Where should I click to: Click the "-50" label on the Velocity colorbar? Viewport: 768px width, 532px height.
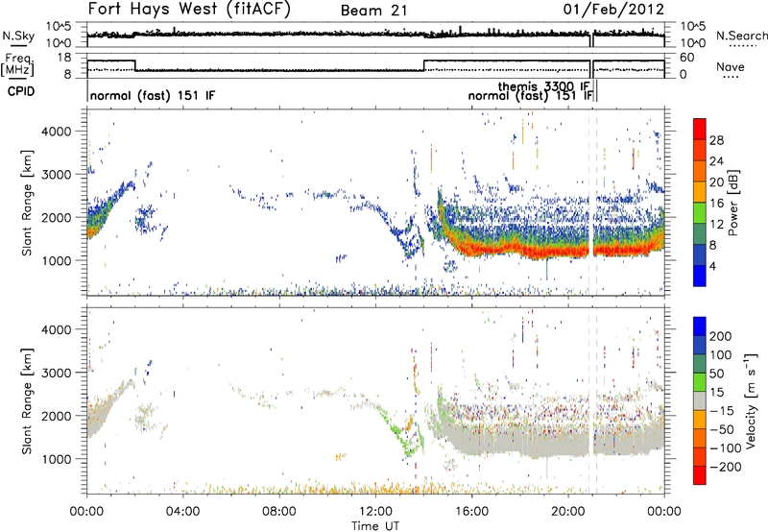(x=722, y=429)
